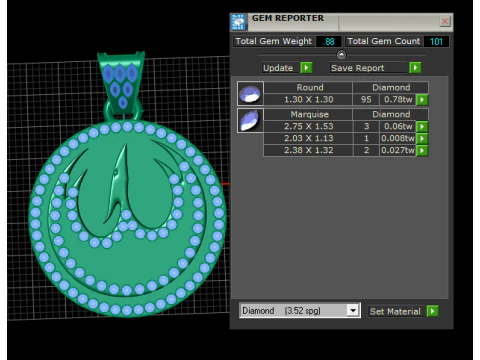The width and height of the screenshot is (480, 360).
Task: Click the Marquise shape header cell
Action: tap(309, 114)
